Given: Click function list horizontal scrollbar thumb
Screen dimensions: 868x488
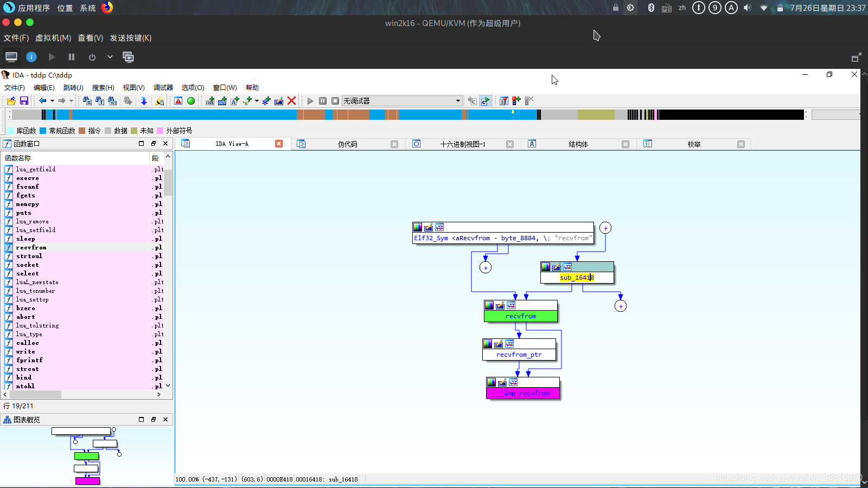Looking at the screenshot, I should [35, 394].
